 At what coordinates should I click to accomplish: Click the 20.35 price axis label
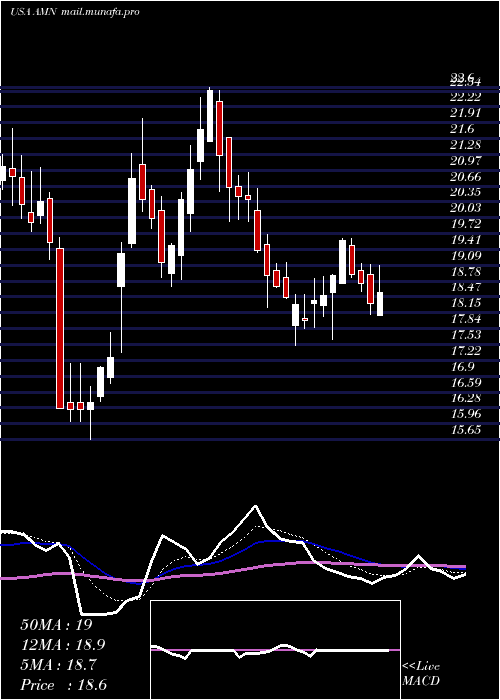(x=465, y=192)
